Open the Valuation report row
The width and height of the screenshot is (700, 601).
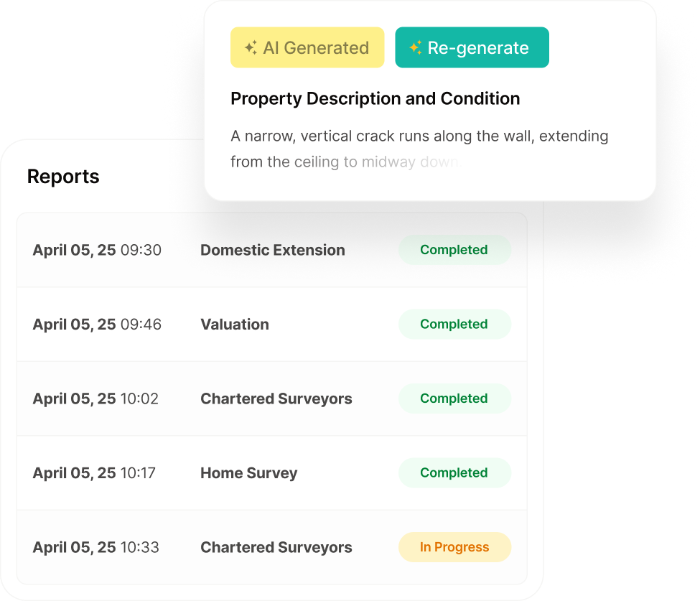click(272, 324)
